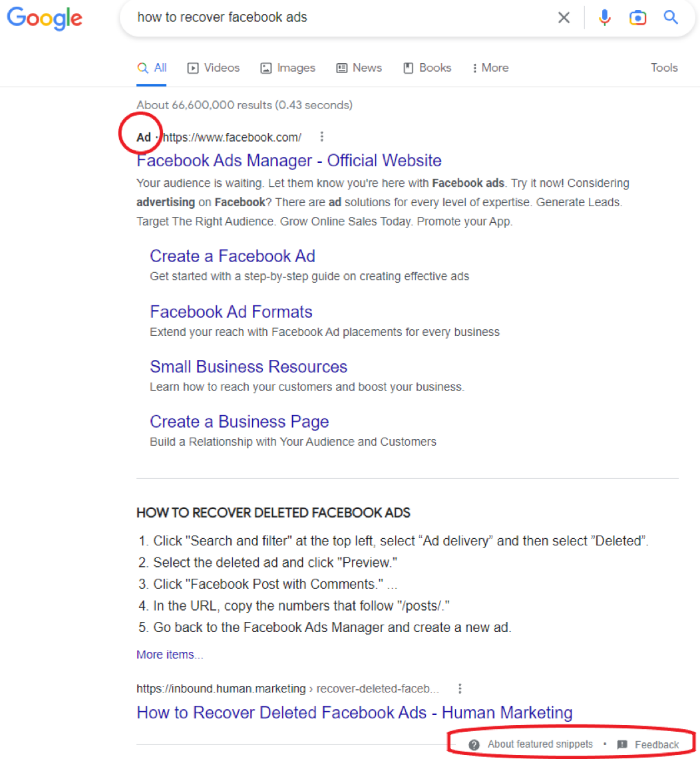Click 'Get started with a step-by-step guide' description
The height and width of the screenshot is (759, 700).
(309, 277)
